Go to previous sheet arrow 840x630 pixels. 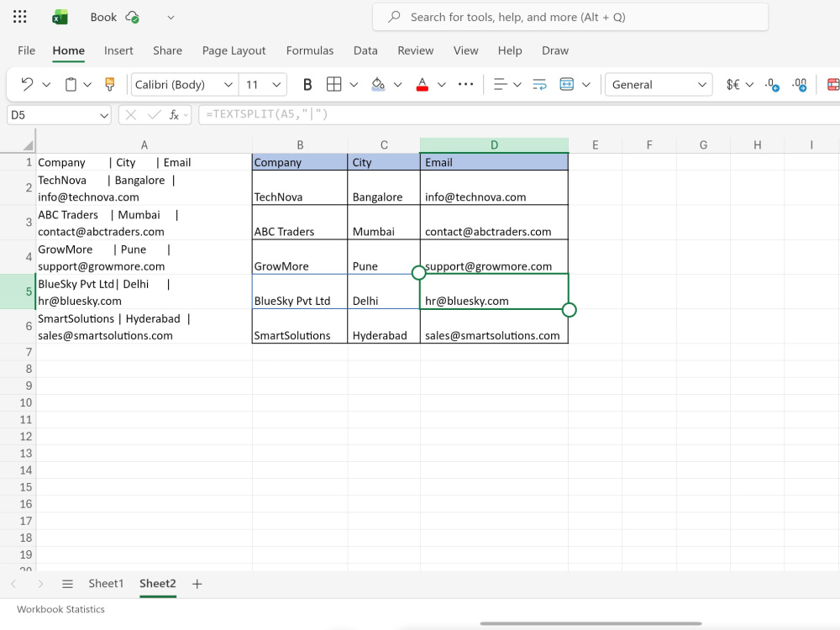pyautogui.click(x=13, y=584)
